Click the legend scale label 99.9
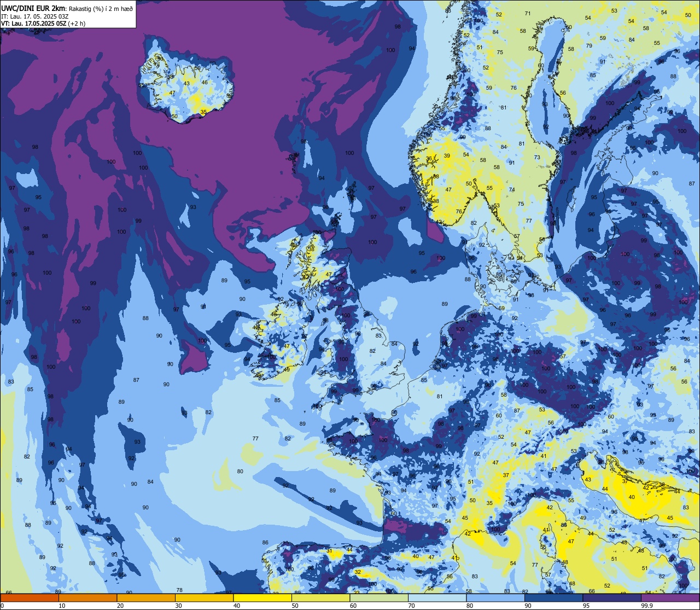 (646, 606)
